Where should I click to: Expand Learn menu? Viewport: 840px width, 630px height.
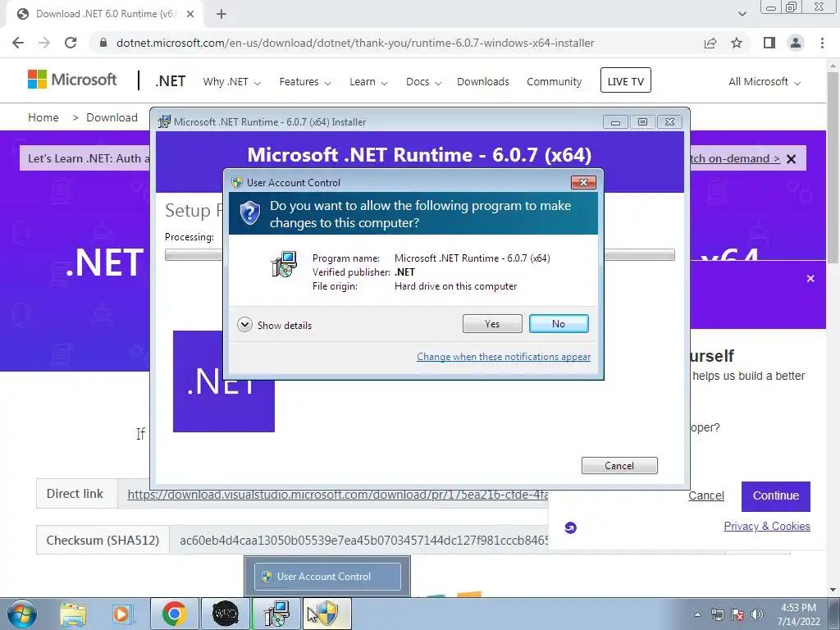coord(368,82)
